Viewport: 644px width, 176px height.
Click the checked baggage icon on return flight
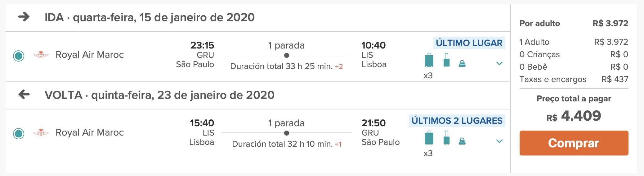pyautogui.click(x=429, y=138)
